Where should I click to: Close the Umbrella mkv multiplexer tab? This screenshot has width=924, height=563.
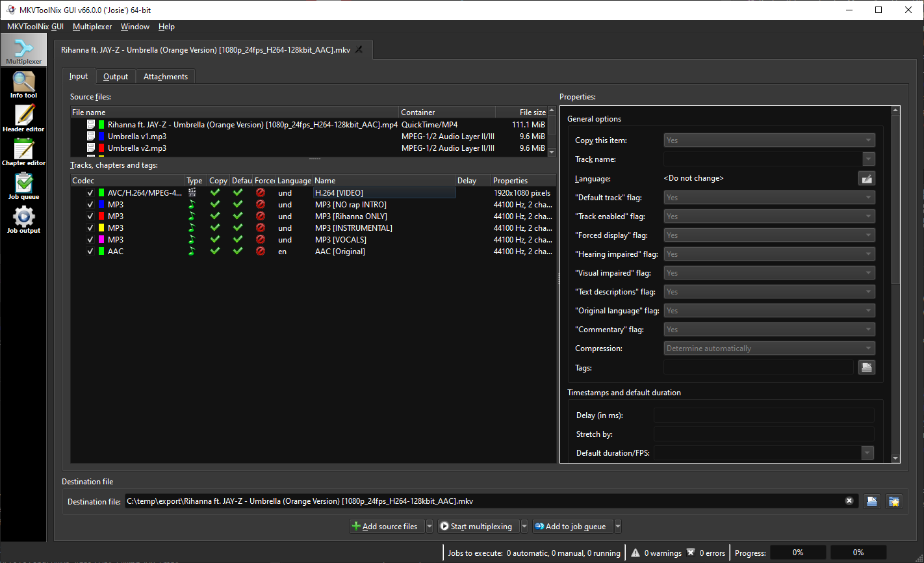tap(359, 49)
